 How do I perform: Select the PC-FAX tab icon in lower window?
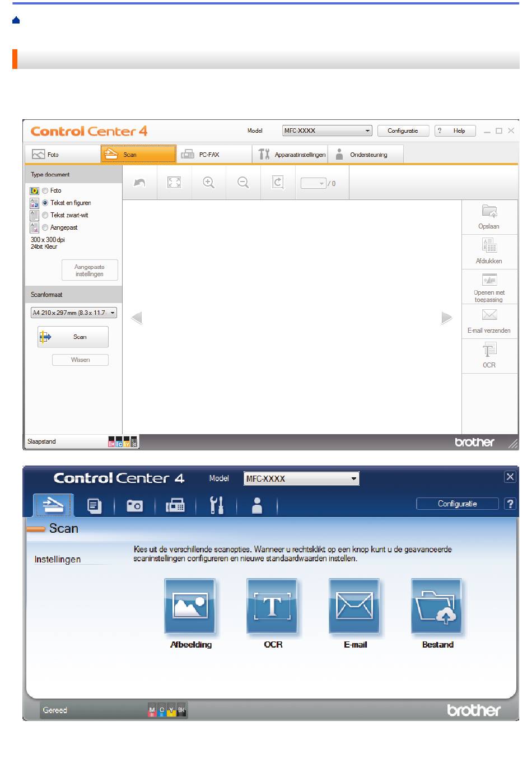(x=176, y=506)
